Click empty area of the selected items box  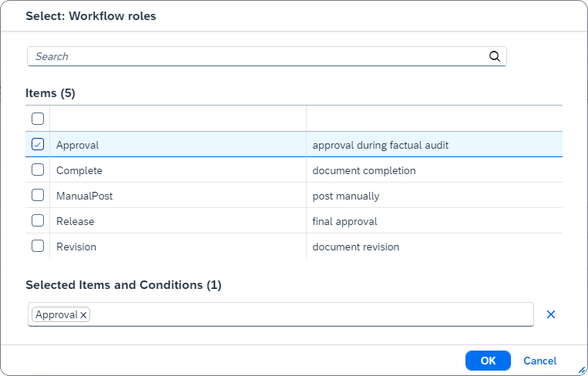(x=308, y=314)
